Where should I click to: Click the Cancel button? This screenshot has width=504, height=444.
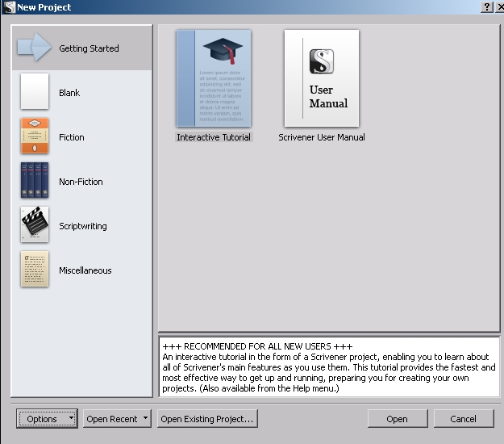(464, 419)
